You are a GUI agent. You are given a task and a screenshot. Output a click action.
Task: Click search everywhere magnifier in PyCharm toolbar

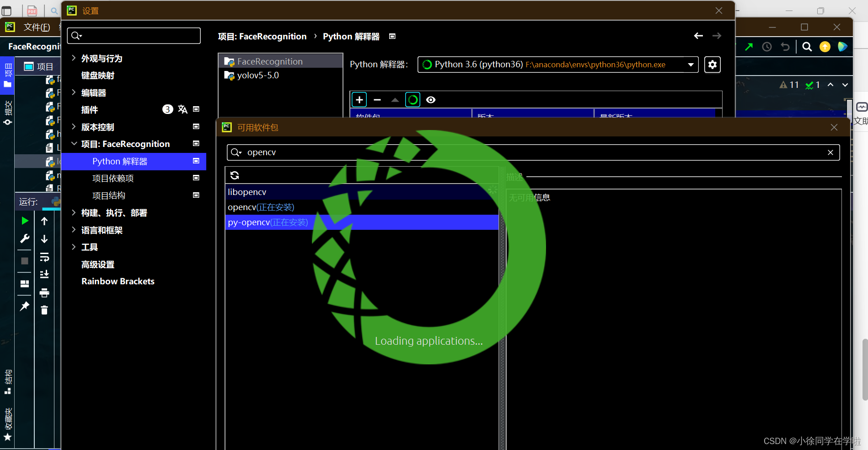[x=807, y=47]
